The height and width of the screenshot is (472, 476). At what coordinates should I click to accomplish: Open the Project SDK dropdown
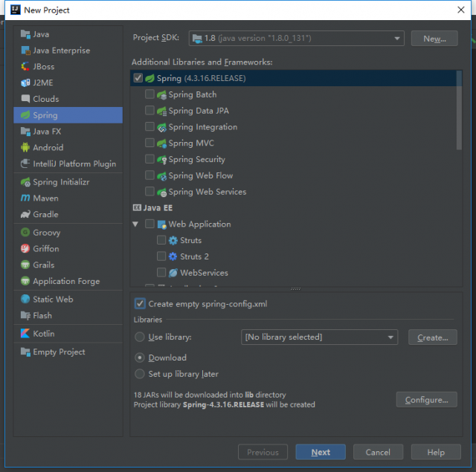[296, 39]
